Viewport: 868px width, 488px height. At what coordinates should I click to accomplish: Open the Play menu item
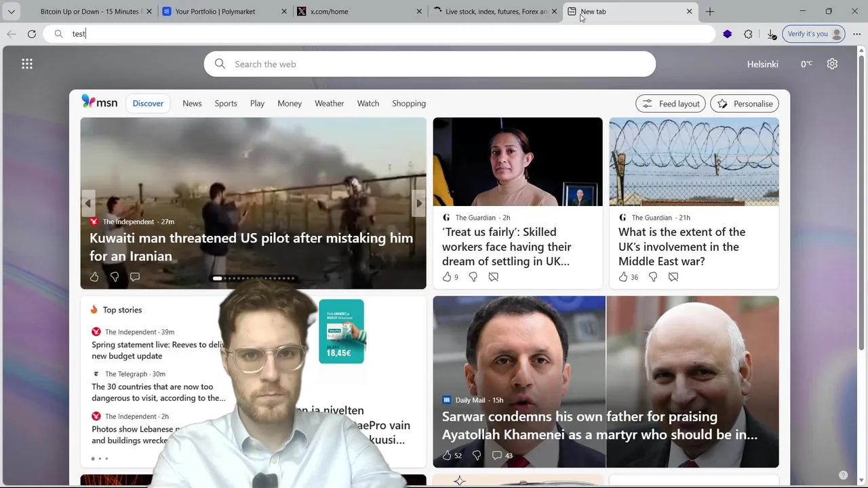(x=257, y=104)
